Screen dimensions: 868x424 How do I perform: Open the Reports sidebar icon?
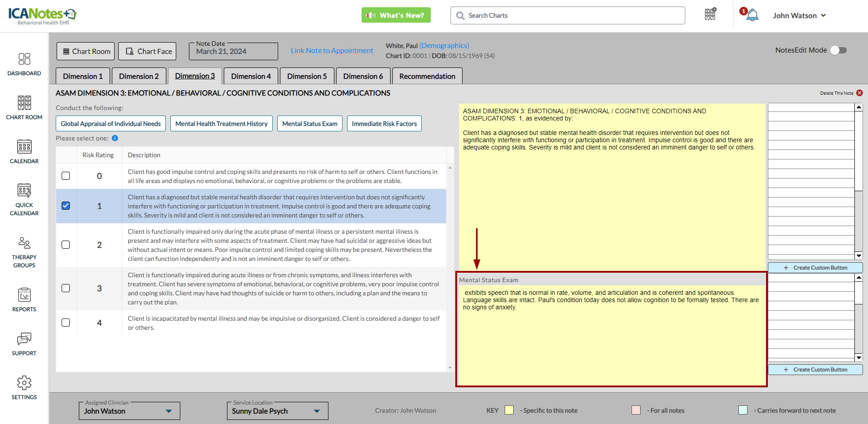click(x=24, y=300)
